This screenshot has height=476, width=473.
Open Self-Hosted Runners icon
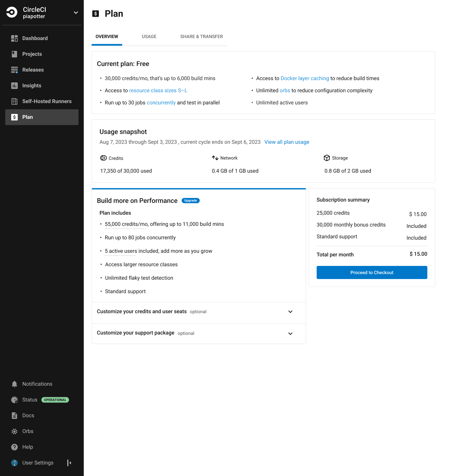click(14, 101)
